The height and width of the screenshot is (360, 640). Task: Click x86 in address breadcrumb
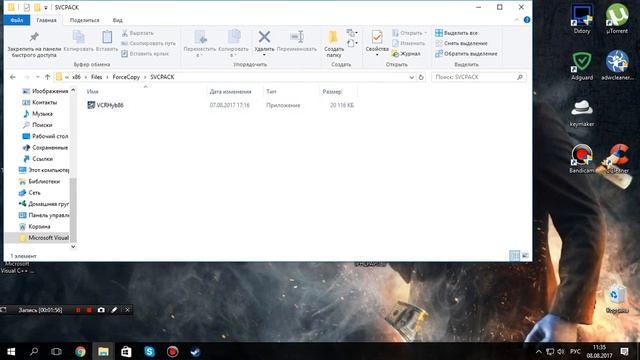pos(76,77)
